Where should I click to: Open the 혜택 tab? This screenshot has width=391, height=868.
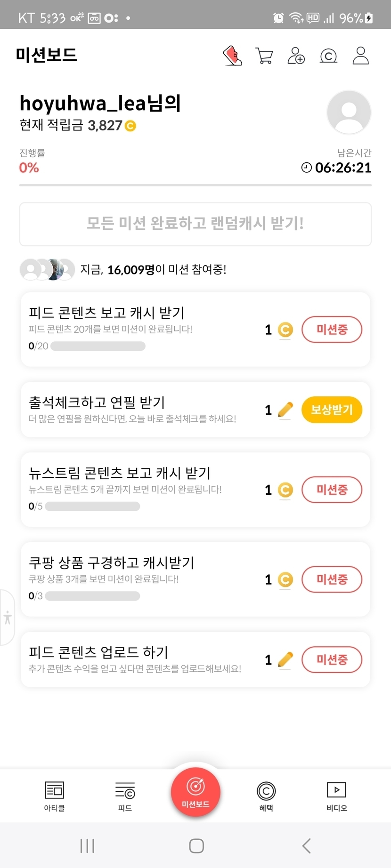(266, 796)
